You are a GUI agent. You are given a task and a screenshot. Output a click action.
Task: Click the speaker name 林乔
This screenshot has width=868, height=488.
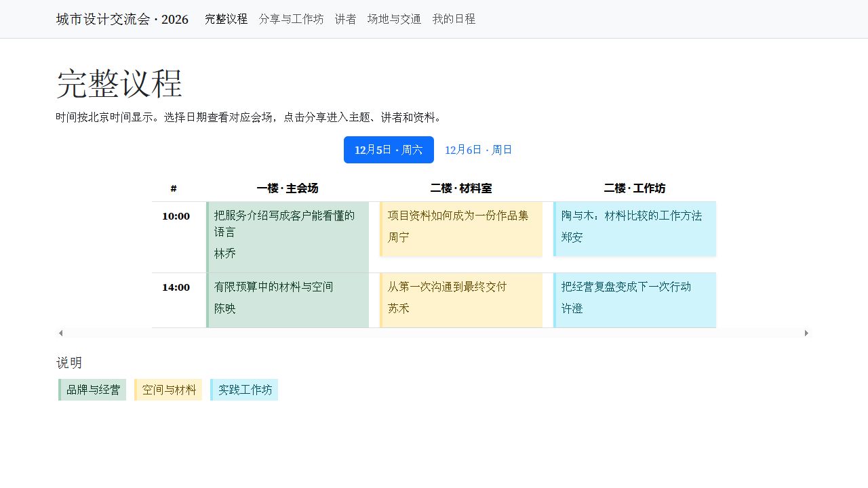click(x=225, y=253)
